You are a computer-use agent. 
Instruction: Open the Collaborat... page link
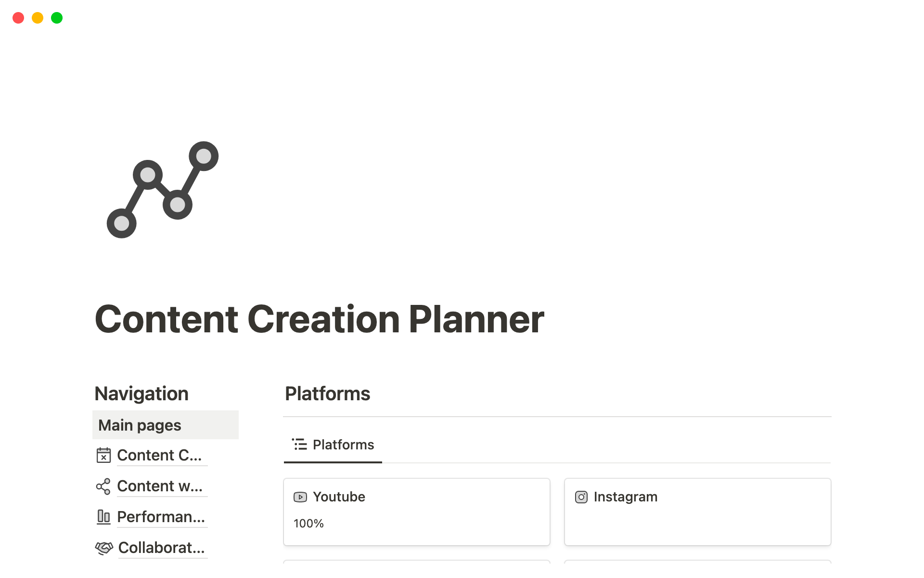point(161,548)
